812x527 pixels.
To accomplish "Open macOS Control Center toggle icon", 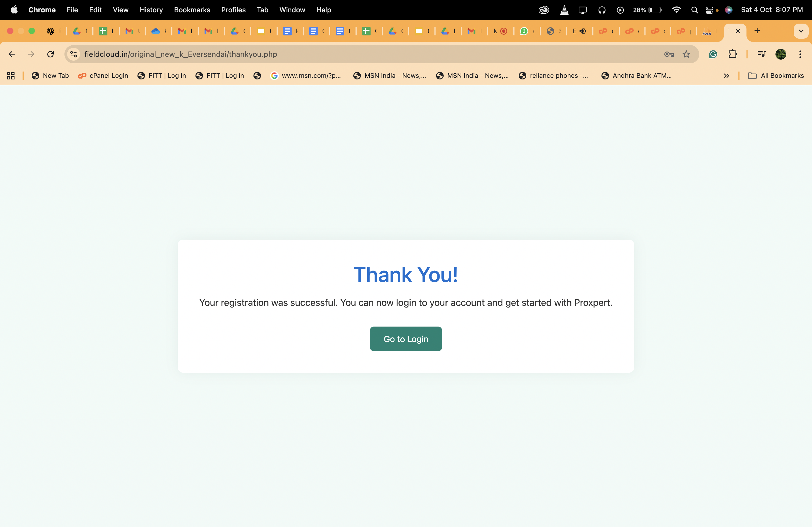I will click(709, 10).
